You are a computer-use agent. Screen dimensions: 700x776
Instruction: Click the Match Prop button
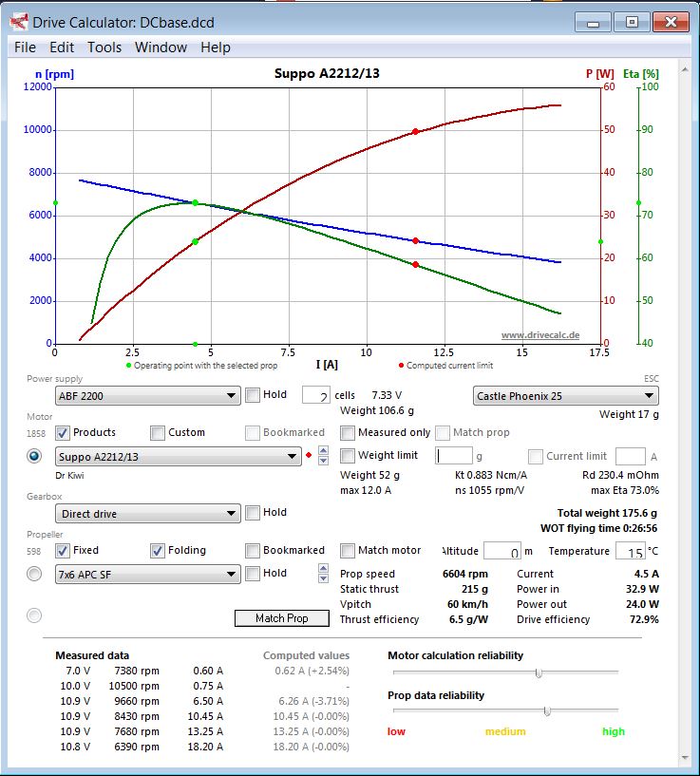pos(282,618)
